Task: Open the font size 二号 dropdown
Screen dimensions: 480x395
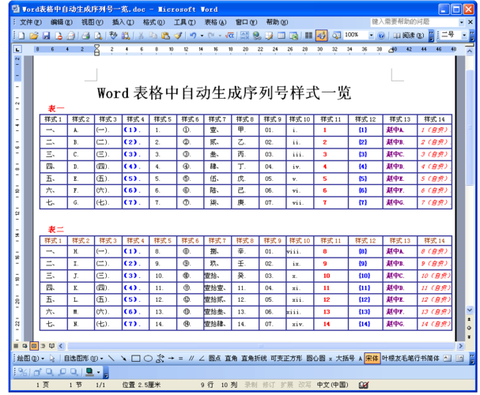Action: tap(464, 35)
